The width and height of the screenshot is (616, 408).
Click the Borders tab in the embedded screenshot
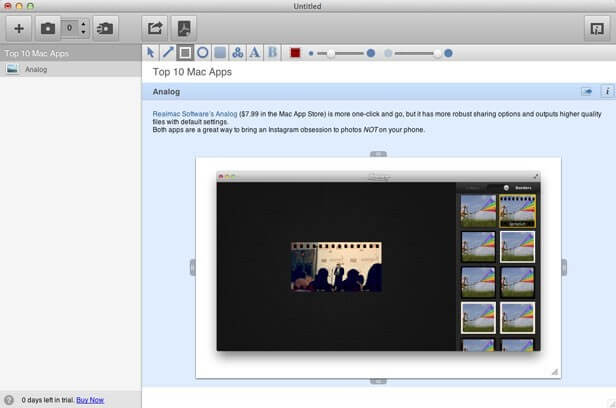coord(523,188)
